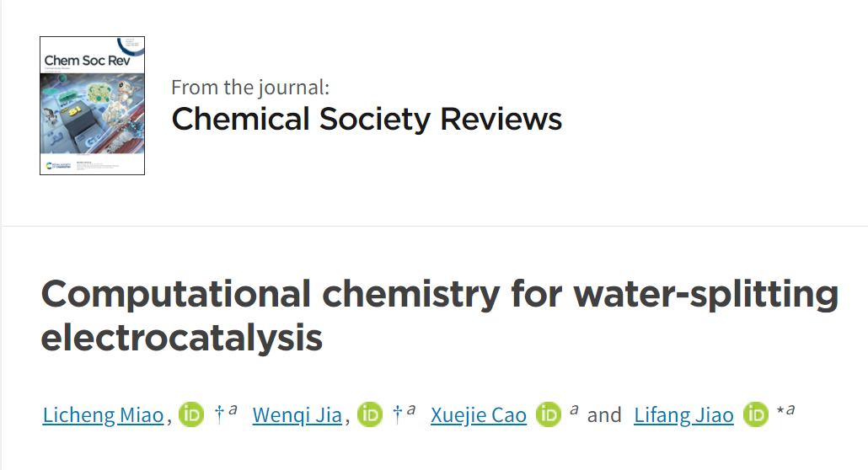Open the author link Xuejie Cao

pyautogui.click(x=479, y=415)
